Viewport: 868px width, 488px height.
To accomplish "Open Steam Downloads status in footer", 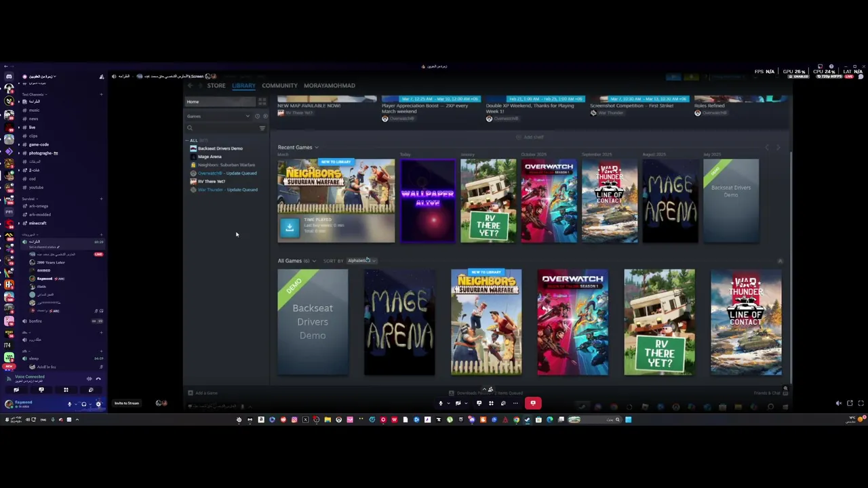I will pyautogui.click(x=486, y=393).
